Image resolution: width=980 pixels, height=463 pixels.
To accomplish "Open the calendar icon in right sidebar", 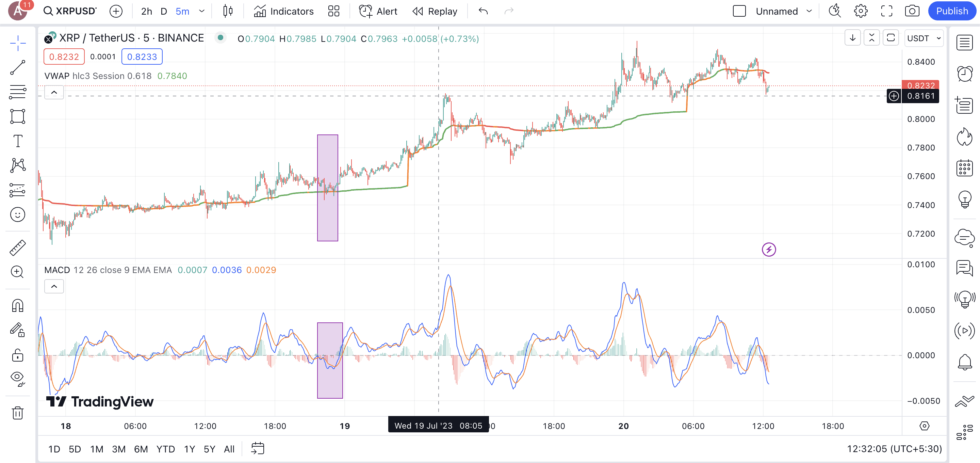I will 964,168.
